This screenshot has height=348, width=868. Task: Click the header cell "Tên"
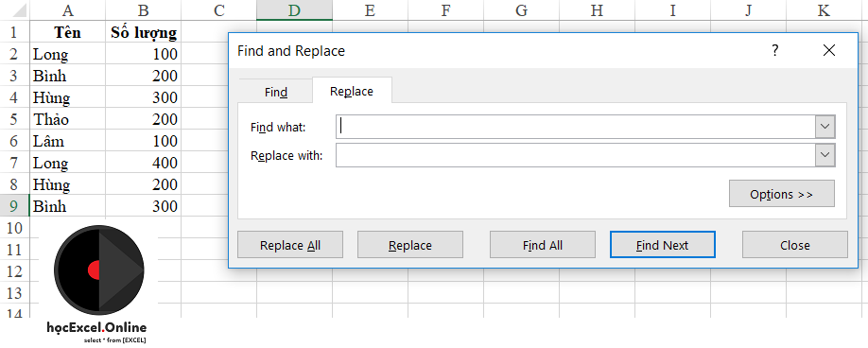pos(67,32)
